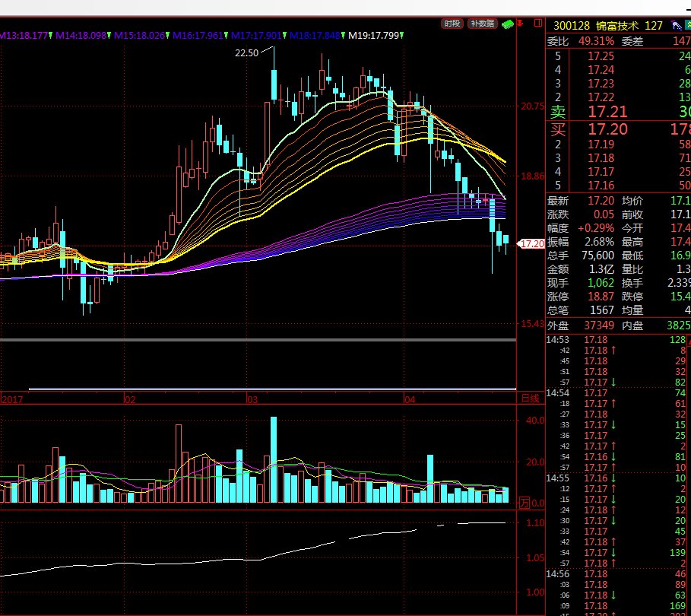Click the white horizontal scrollbar under the chart
This screenshot has width=691, height=616.
pos(272,389)
